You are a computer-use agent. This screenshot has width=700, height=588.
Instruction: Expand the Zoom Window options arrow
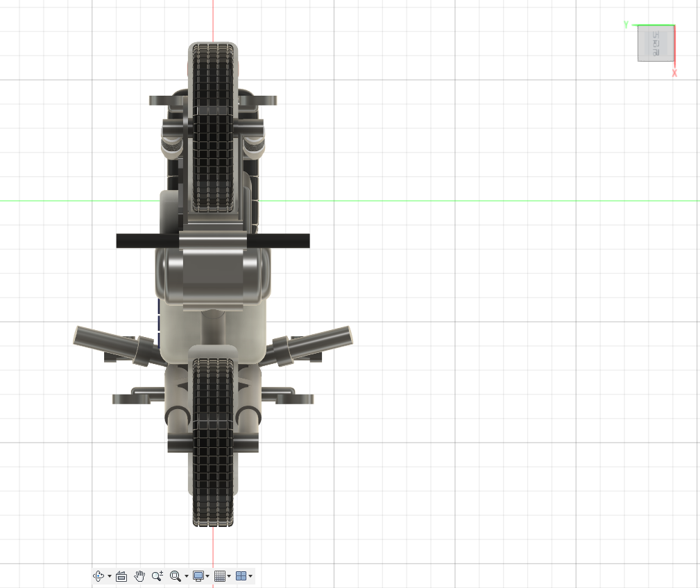pyautogui.click(x=187, y=576)
